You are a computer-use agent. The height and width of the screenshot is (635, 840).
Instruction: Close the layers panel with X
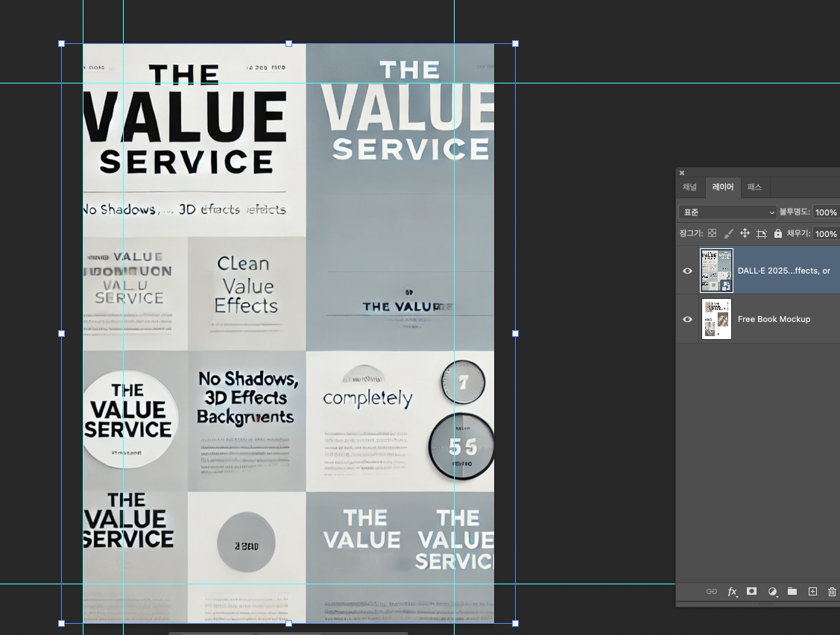point(682,173)
